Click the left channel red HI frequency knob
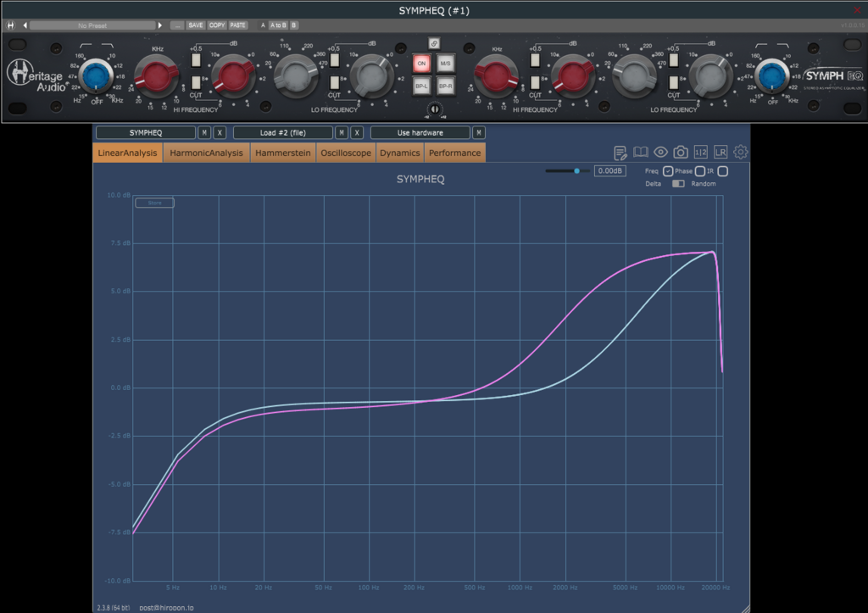This screenshot has height=613, width=868. (x=157, y=75)
